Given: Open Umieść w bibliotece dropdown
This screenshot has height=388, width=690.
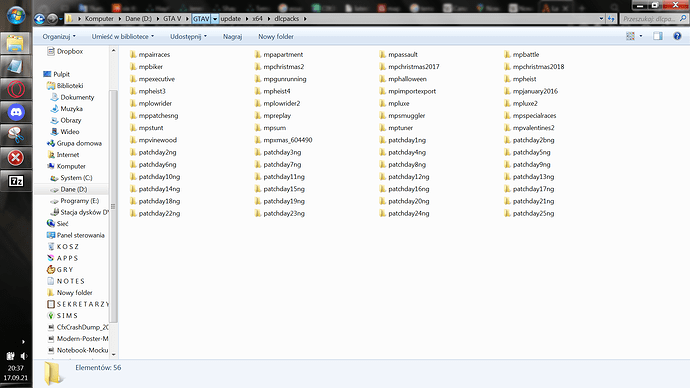Looking at the screenshot, I should [x=123, y=37].
